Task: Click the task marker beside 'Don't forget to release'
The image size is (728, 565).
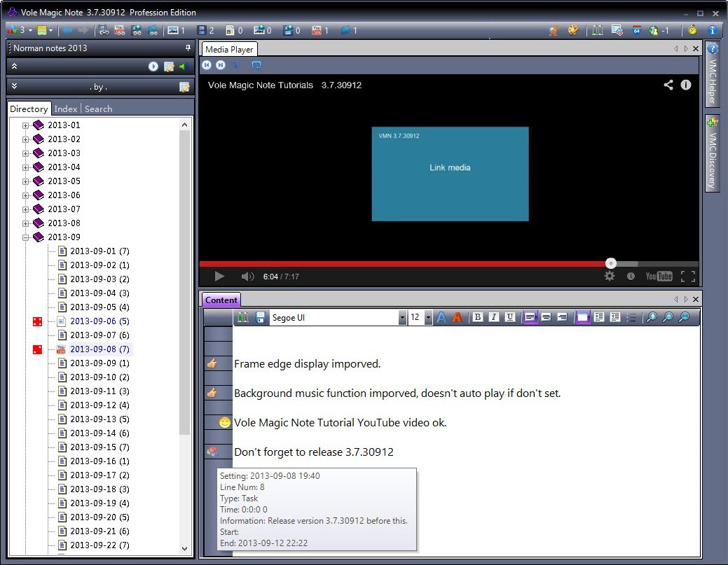Action: tap(212, 452)
